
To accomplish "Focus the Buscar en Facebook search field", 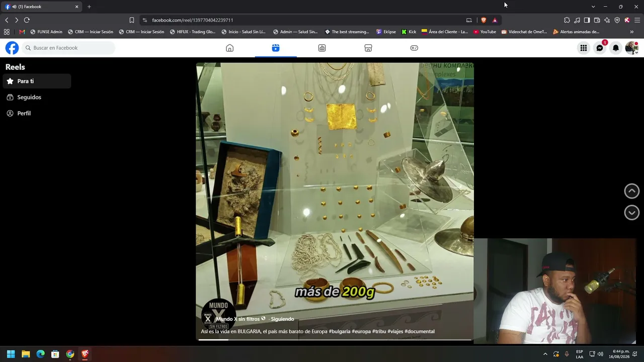I will pyautogui.click(x=68, y=48).
